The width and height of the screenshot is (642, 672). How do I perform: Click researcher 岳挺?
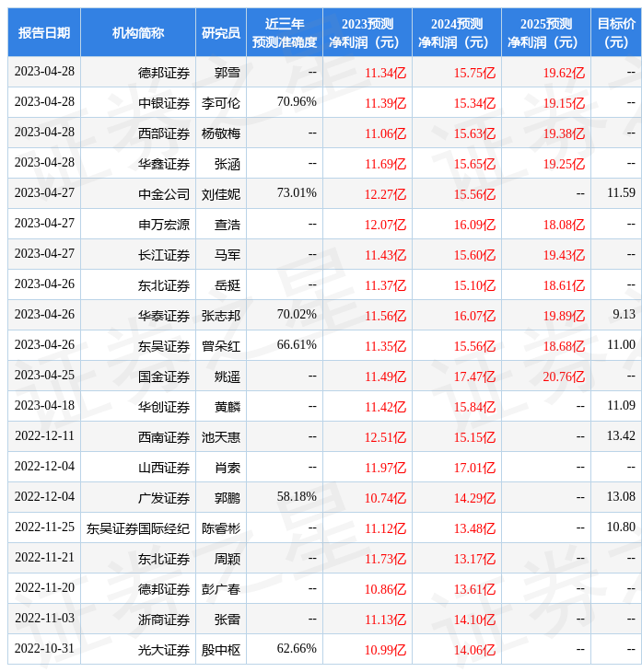click(x=228, y=285)
